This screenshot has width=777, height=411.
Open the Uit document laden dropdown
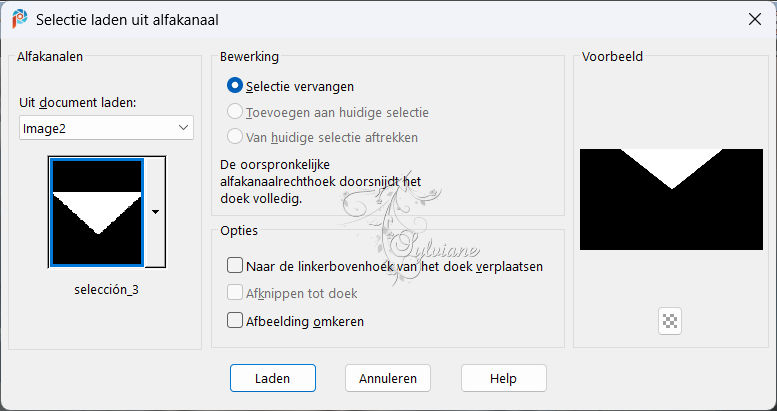click(106, 128)
